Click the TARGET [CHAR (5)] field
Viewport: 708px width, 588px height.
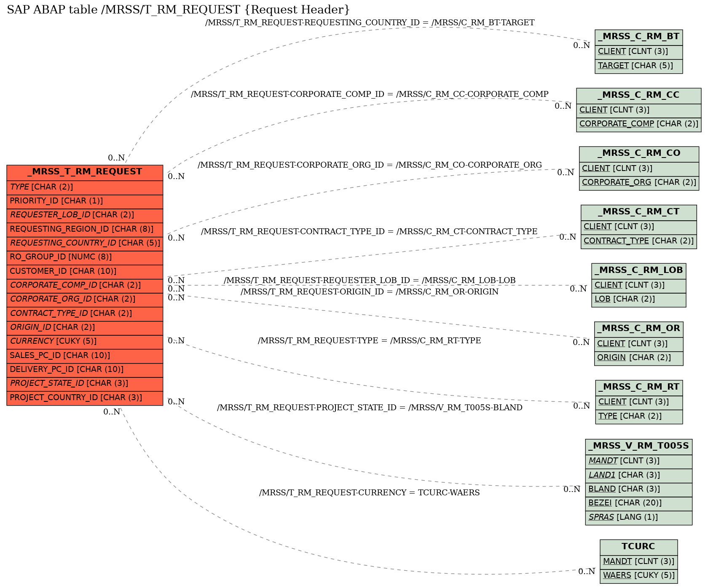[638, 66]
